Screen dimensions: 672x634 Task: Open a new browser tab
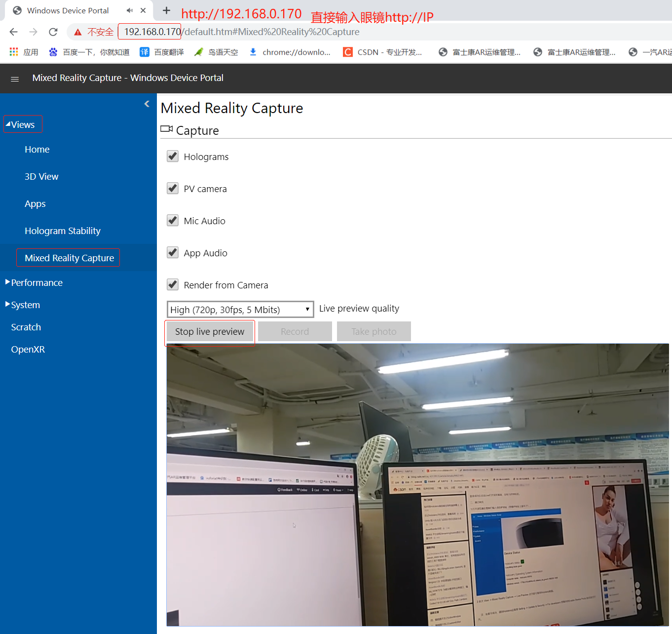tap(167, 10)
